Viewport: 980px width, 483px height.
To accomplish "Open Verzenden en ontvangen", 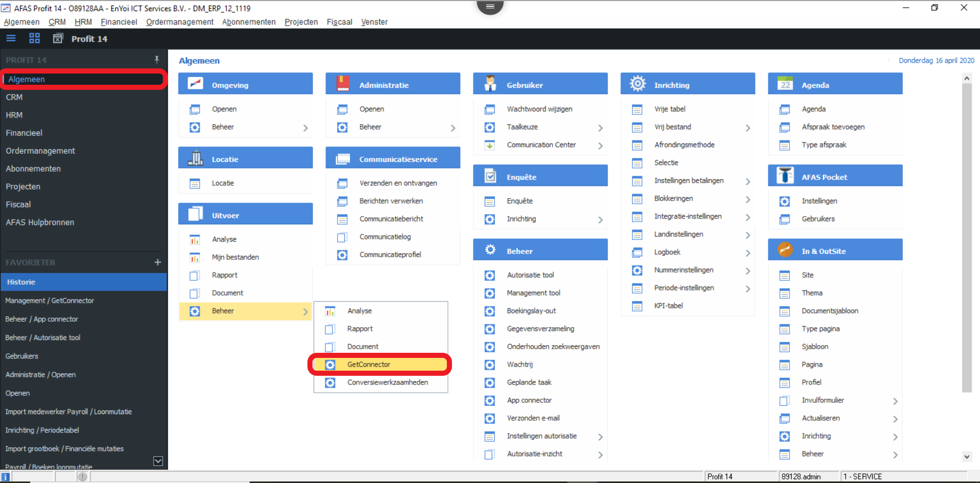I will point(398,183).
